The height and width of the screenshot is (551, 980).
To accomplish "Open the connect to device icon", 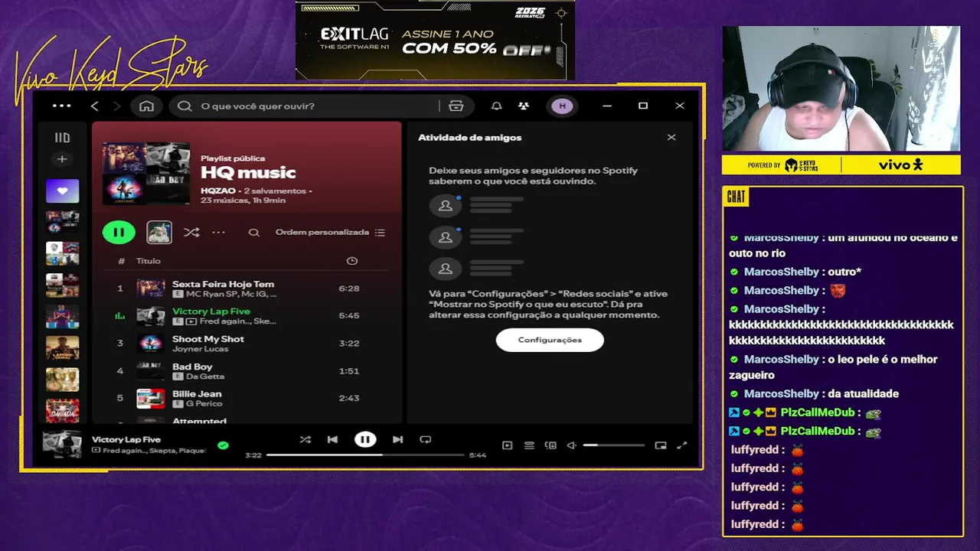I will point(550,445).
